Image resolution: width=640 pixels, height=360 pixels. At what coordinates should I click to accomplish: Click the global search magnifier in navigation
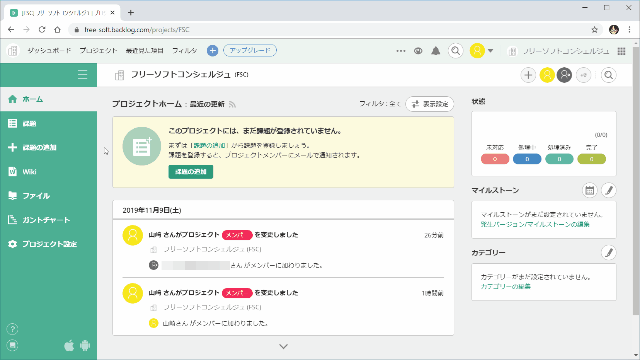[456, 51]
